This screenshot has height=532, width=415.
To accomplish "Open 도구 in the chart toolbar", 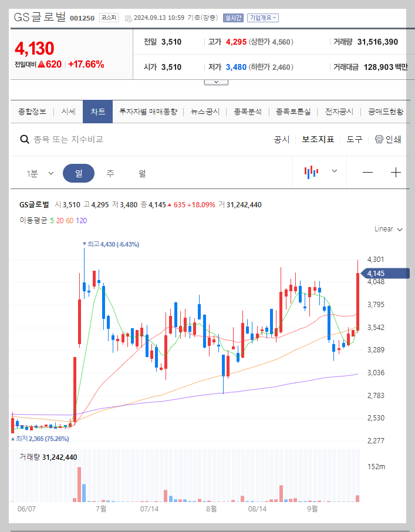I will 354,140.
